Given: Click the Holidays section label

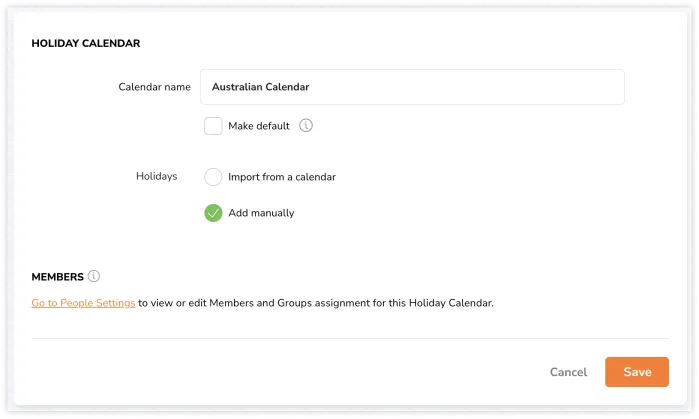Looking at the screenshot, I should click(x=156, y=176).
